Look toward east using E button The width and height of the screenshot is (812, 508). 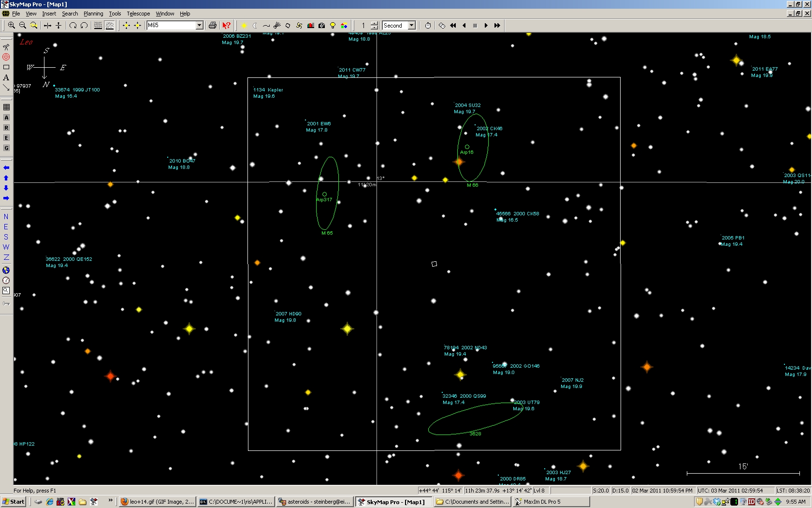click(6, 227)
